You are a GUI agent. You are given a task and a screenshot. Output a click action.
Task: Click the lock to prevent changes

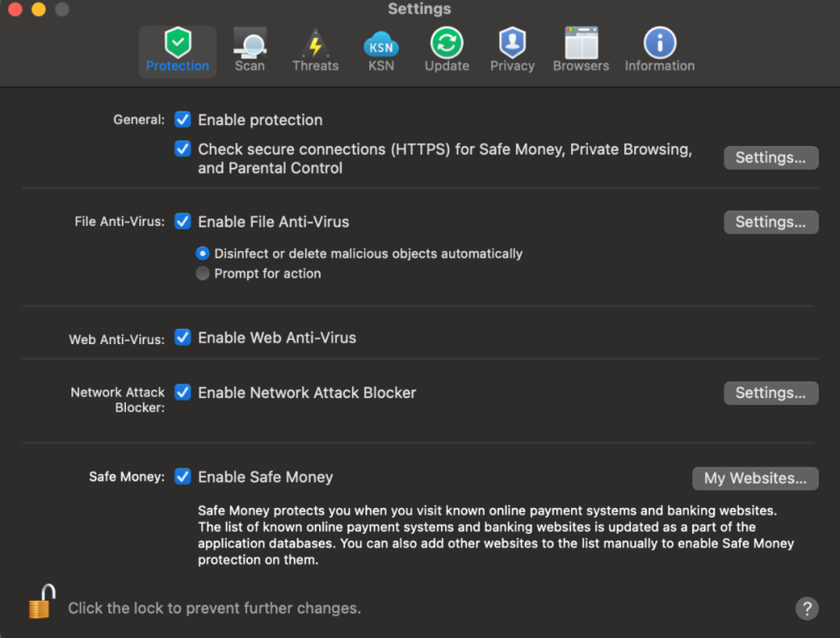(40, 601)
